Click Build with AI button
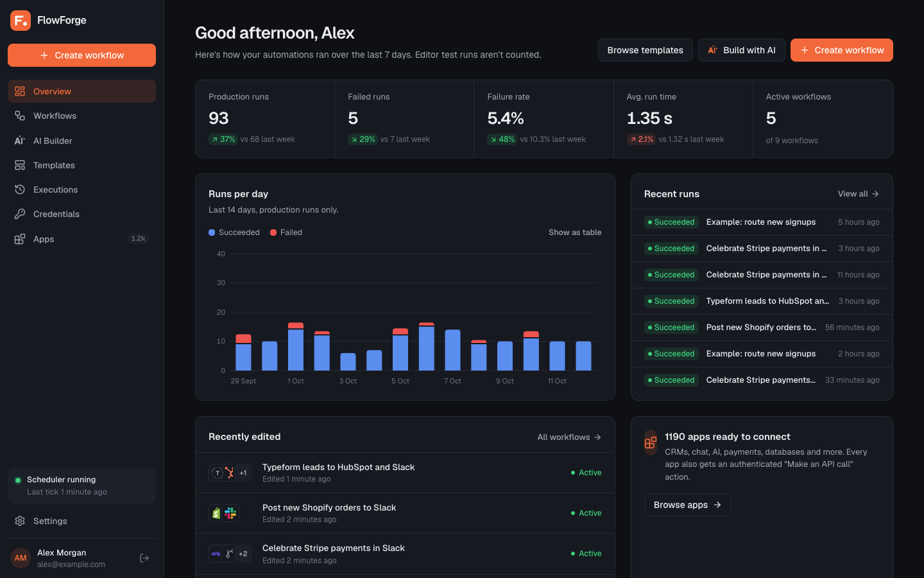 click(x=741, y=50)
